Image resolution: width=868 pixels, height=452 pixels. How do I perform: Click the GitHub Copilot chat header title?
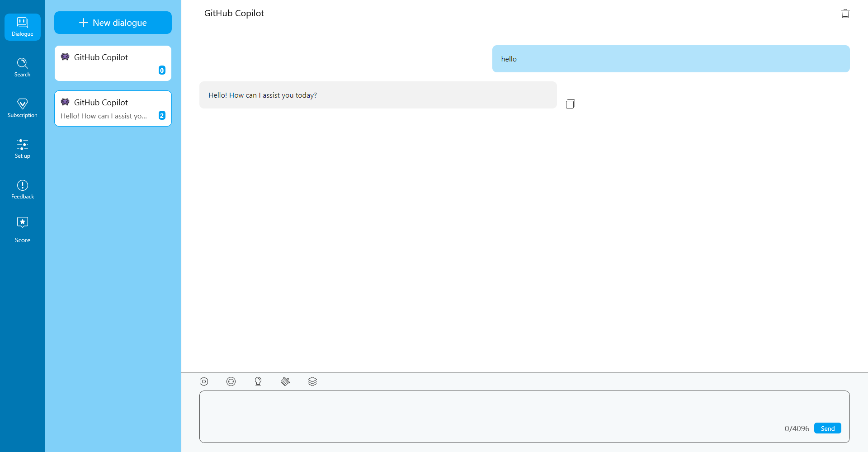234,14
